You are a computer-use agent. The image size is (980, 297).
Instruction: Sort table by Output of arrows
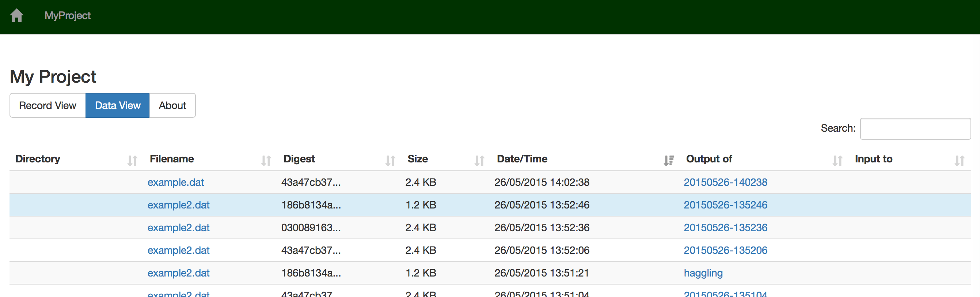pos(837,161)
